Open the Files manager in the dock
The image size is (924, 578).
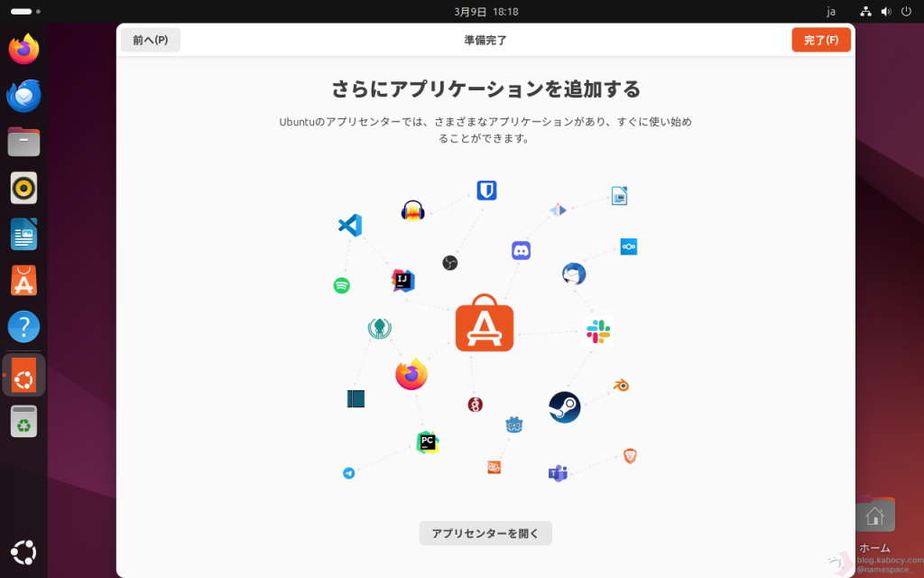(24, 142)
